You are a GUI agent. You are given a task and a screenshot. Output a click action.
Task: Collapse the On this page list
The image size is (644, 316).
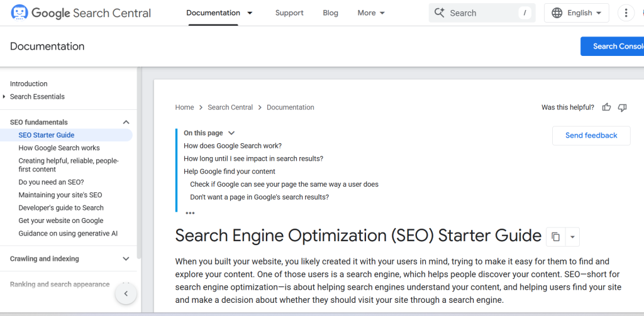(x=231, y=133)
